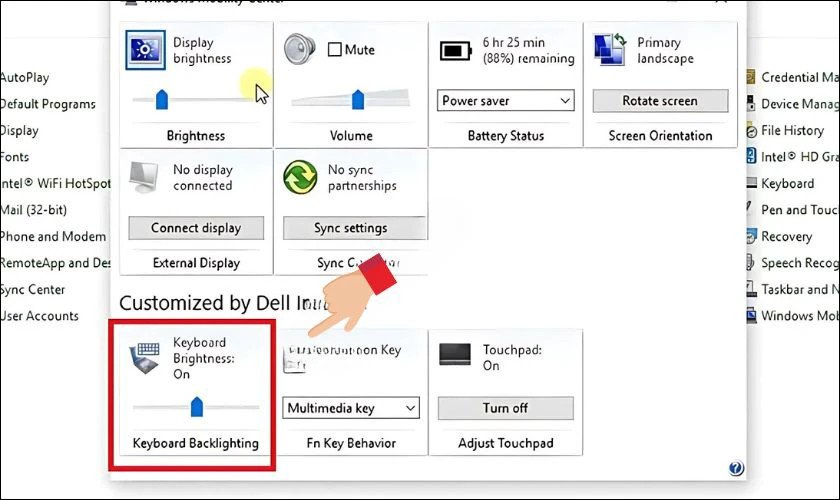
Task: Open the Multimedia key dropdown
Action: click(351, 408)
